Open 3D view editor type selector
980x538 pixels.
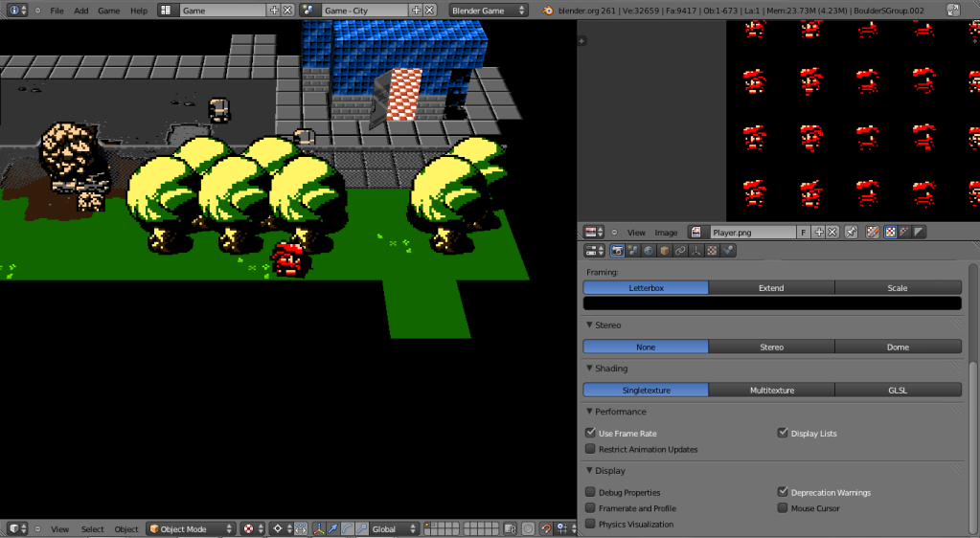click(17, 528)
